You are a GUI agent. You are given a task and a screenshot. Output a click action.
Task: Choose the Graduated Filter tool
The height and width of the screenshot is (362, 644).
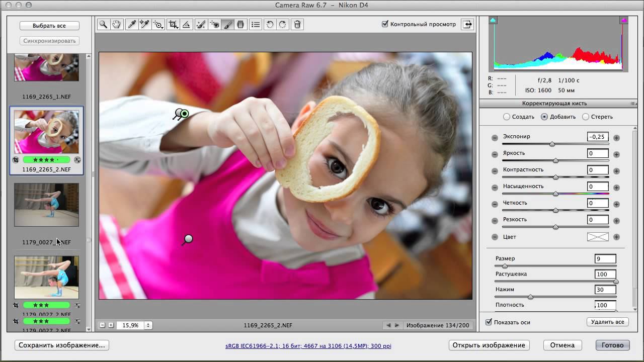(x=240, y=24)
